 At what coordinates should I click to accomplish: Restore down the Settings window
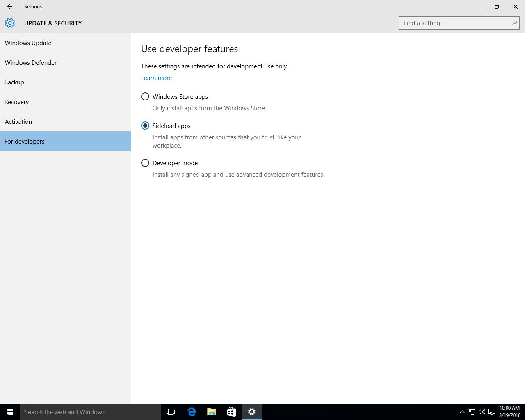point(497,7)
